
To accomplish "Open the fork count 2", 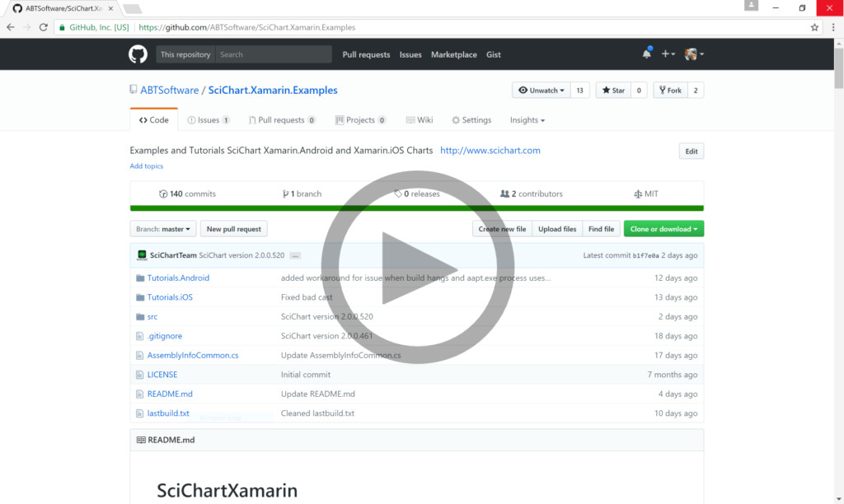I will [696, 91].
